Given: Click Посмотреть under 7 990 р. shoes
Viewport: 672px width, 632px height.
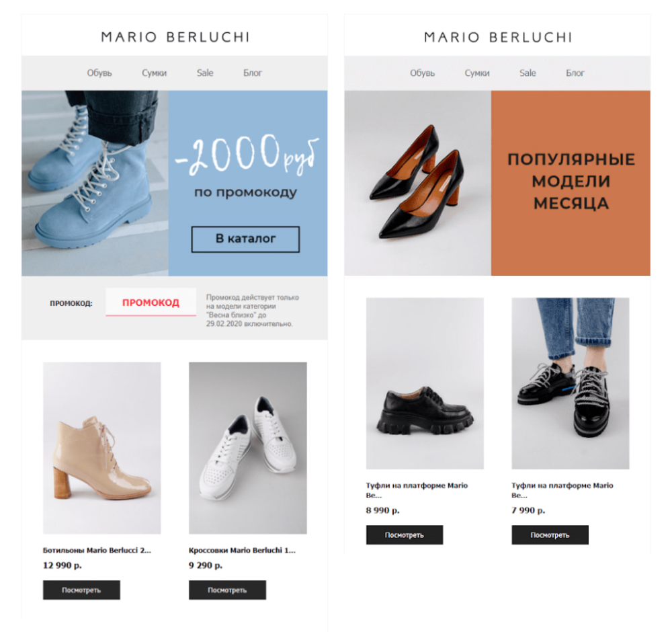Looking at the screenshot, I should (550, 535).
